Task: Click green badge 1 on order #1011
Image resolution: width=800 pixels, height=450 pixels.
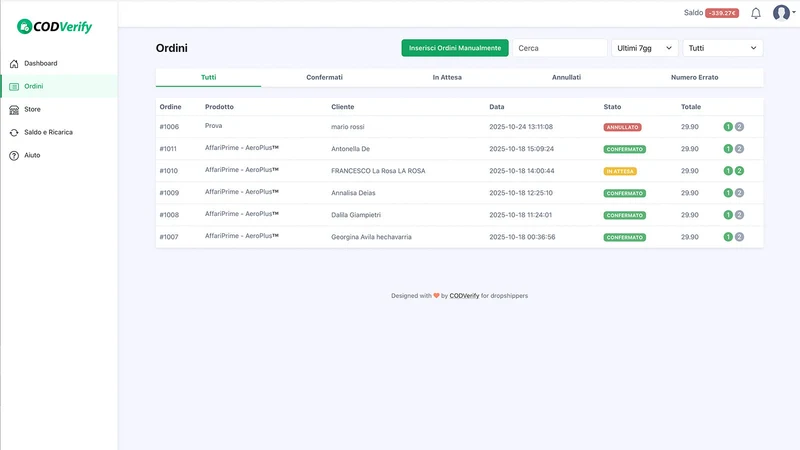Action: [728, 149]
